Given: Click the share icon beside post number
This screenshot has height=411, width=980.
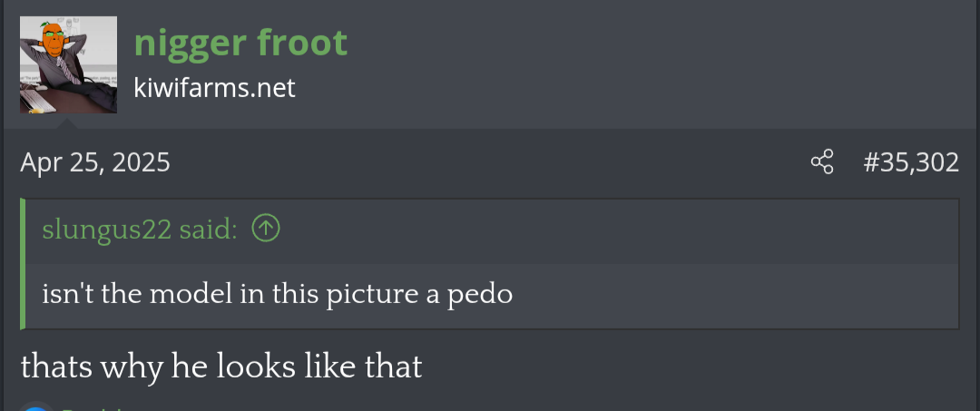Looking at the screenshot, I should click(822, 162).
